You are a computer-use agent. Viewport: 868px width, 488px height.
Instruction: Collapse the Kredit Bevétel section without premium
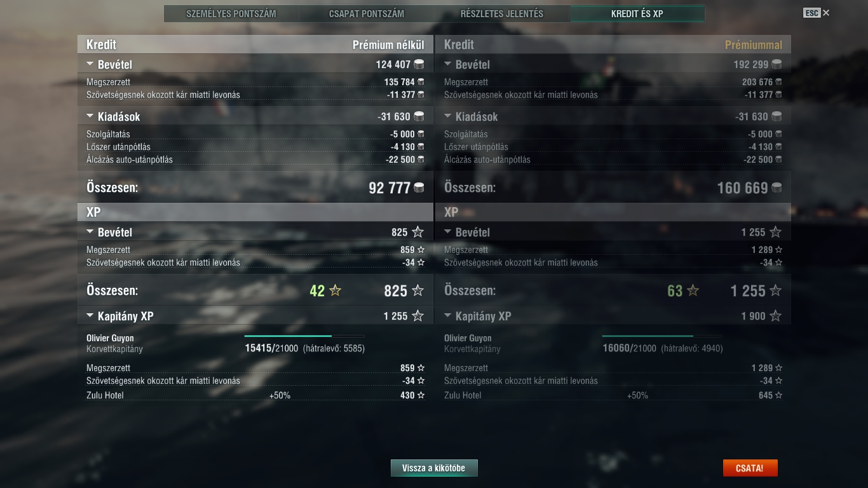(90, 64)
